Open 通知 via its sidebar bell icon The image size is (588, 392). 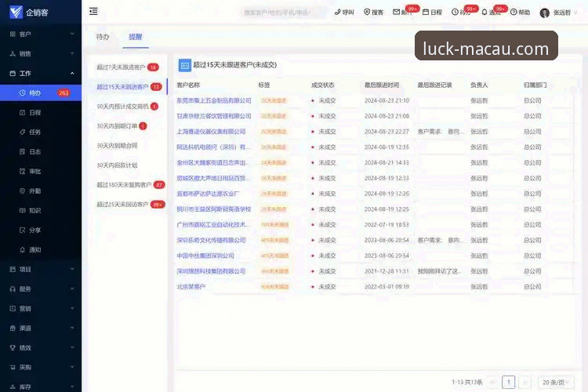(22, 249)
